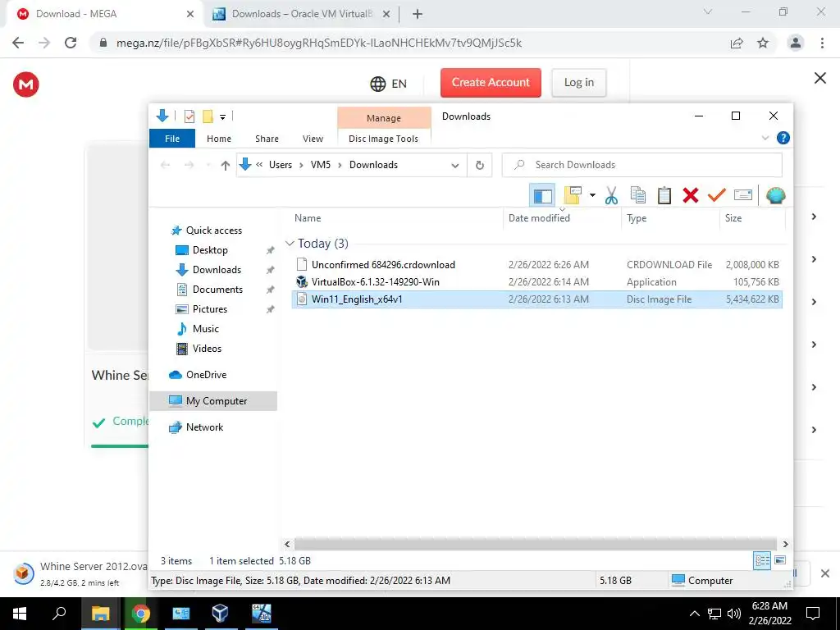
Task: Open the address bar history dropdown
Action: [454, 166]
